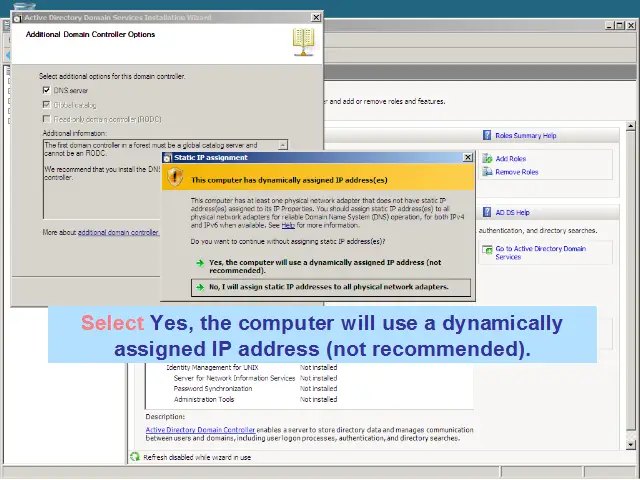Click the Static IP assignment title bar icon
The width and height of the screenshot is (640, 480).
pyautogui.click(x=167, y=158)
